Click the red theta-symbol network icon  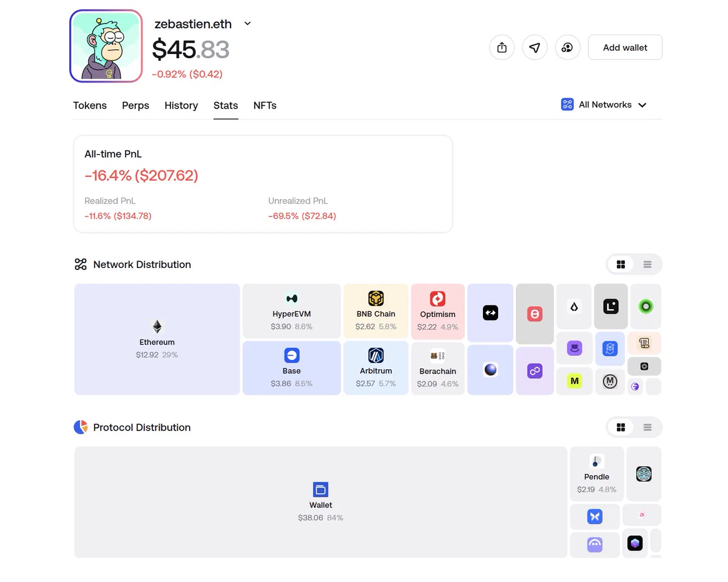coord(534,314)
